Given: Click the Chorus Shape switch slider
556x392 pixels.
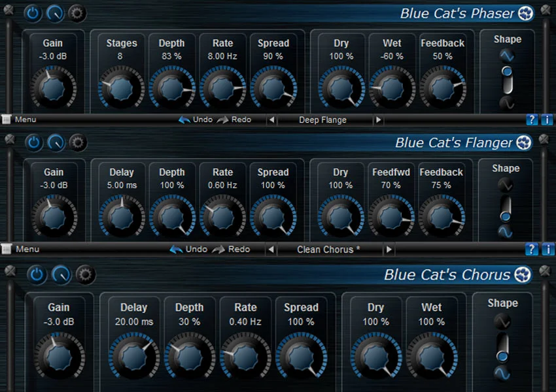Looking at the screenshot, I should [502, 348].
